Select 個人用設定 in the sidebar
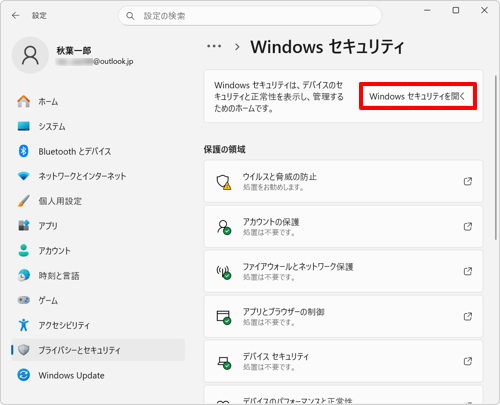 [x=98, y=201]
